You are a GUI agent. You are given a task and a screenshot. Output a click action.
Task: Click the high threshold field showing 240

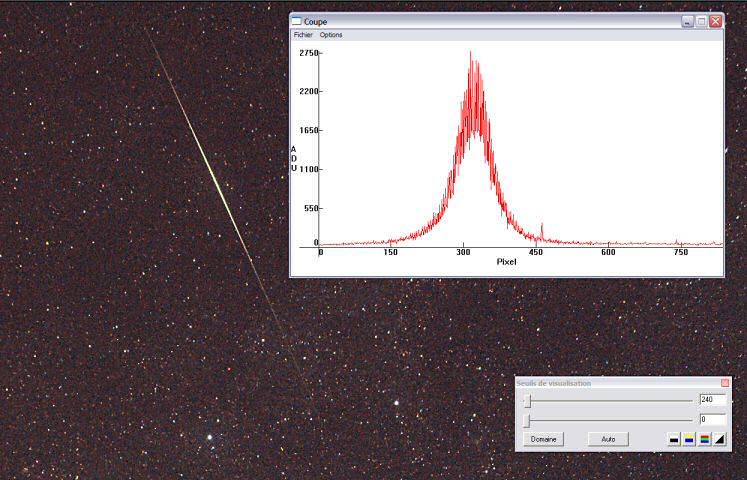pos(713,400)
